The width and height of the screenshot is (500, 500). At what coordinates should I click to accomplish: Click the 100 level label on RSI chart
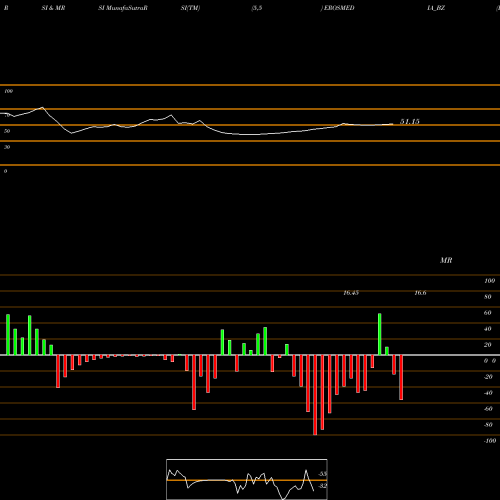[x=8, y=91]
